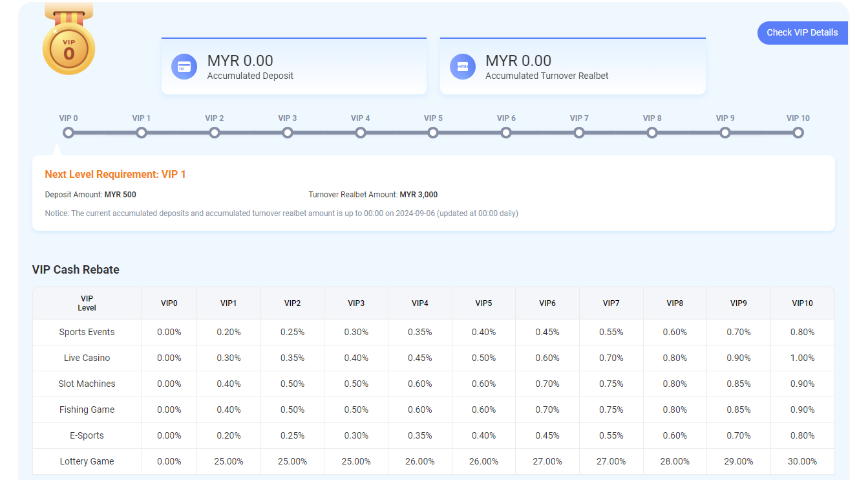Click the VIP 0 gold medal badge
The height and width of the screenshot is (480, 868).
(x=69, y=49)
